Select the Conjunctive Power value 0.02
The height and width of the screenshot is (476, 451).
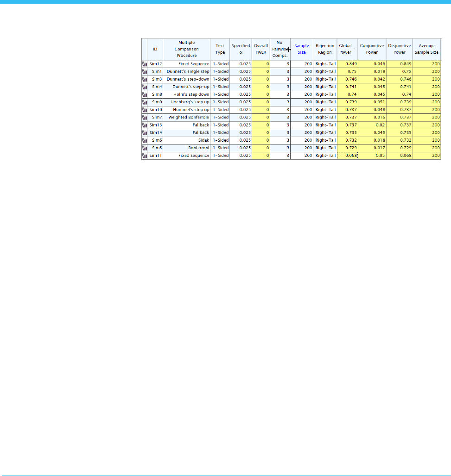coord(372,125)
